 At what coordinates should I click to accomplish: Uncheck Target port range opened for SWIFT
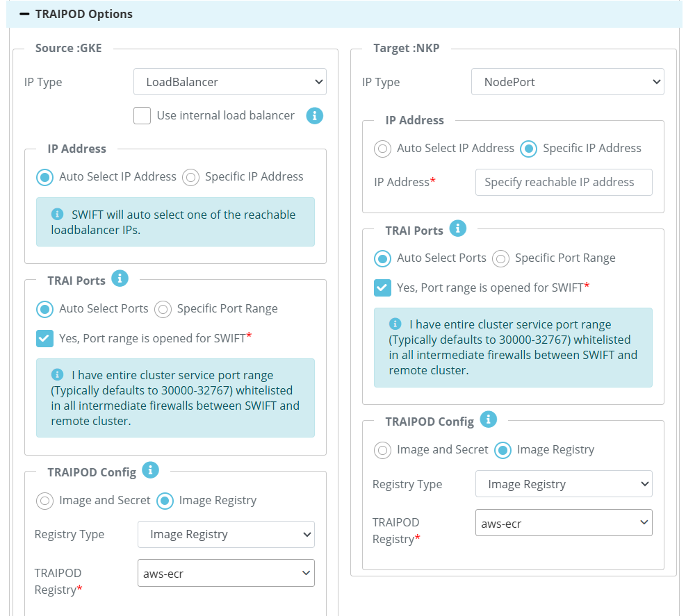pyautogui.click(x=382, y=288)
